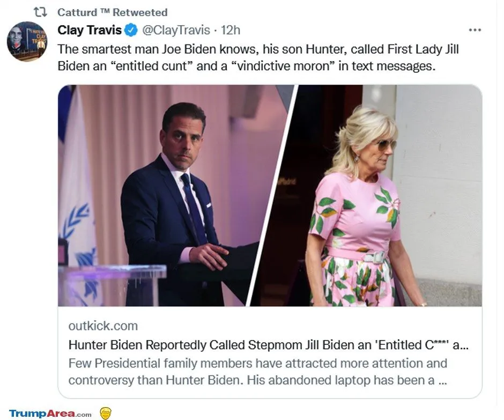Screen dimensions: 504x420
Task: Click the tweet's first line of text
Action: click(258, 49)
